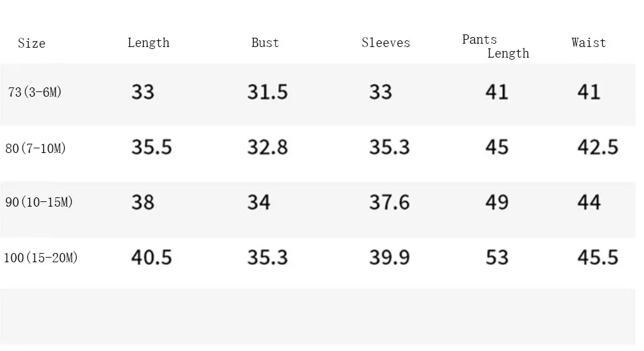This screenshot has width=644, height=351.
Task: Click the 73(3-6M) size row label
Action: pos(35,92)
